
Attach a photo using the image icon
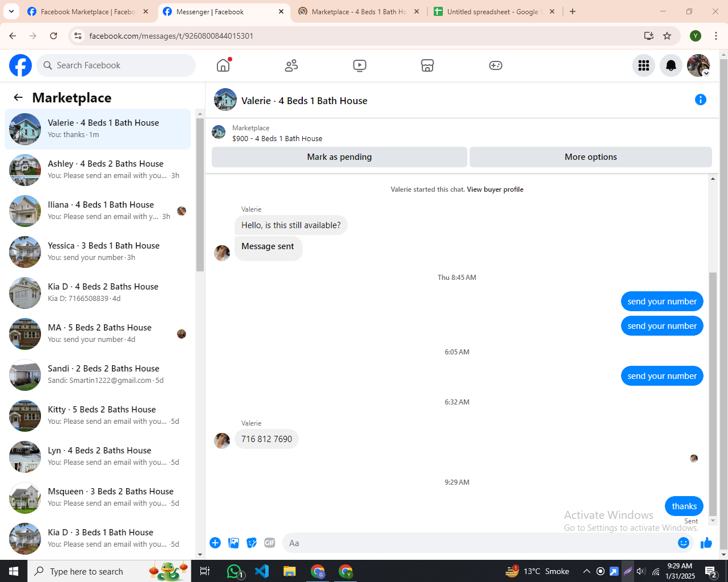point(233,543)
